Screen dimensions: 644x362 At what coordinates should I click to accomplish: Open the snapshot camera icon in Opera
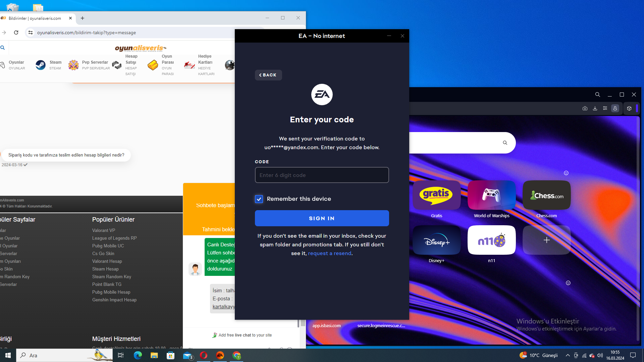tap(585, 108)
